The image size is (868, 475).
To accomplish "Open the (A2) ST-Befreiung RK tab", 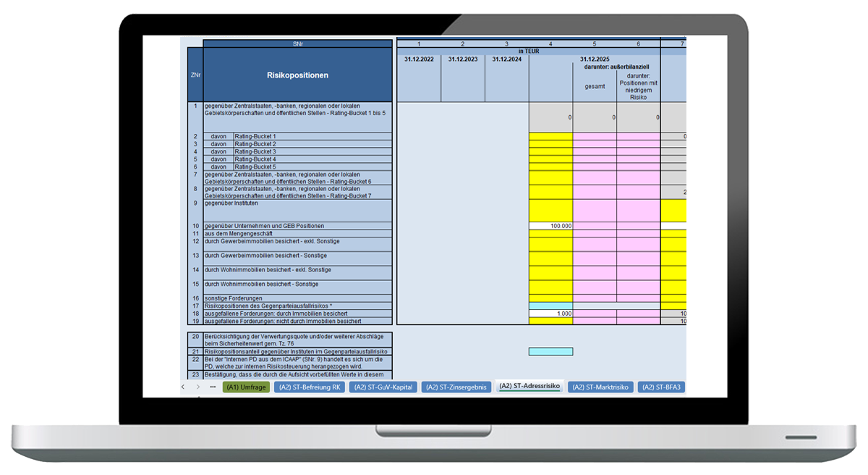I will coord(310,387).
